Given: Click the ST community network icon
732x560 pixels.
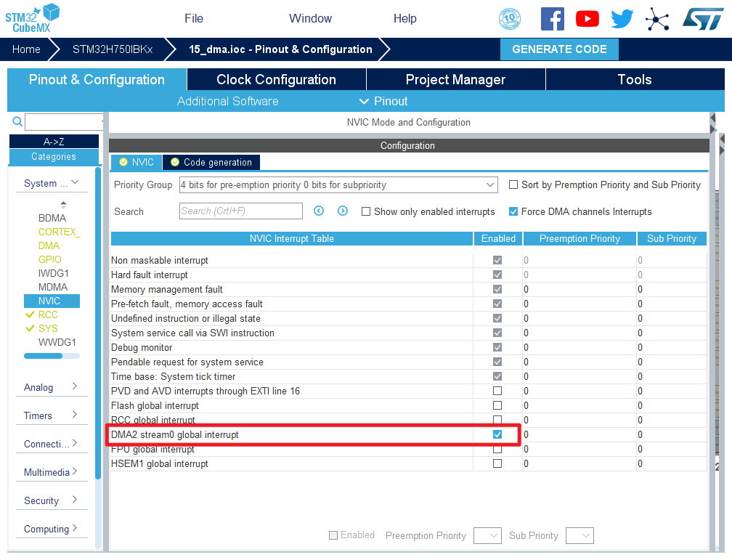Looking at the screenshot, I should pos(657,19).
